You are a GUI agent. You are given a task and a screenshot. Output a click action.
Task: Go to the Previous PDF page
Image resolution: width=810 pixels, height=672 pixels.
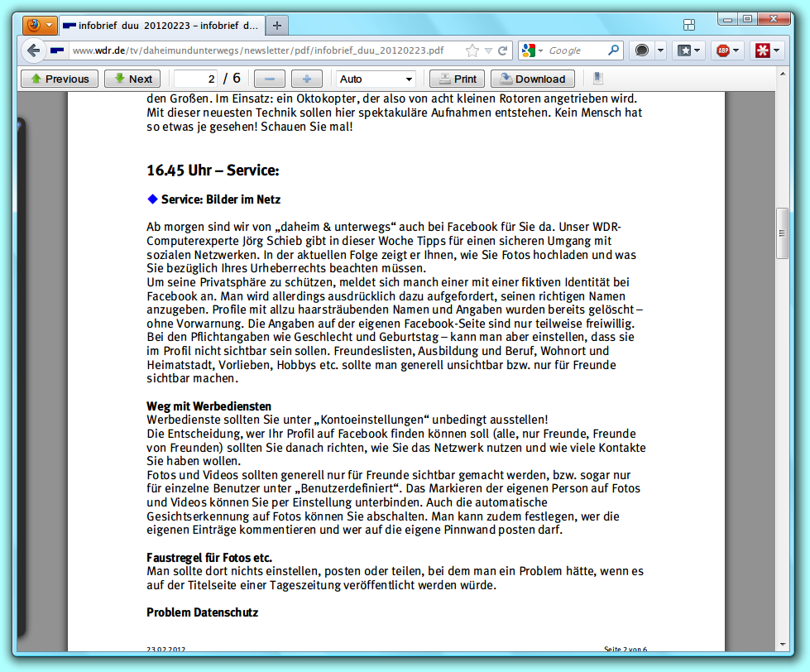tap(60, 79)
